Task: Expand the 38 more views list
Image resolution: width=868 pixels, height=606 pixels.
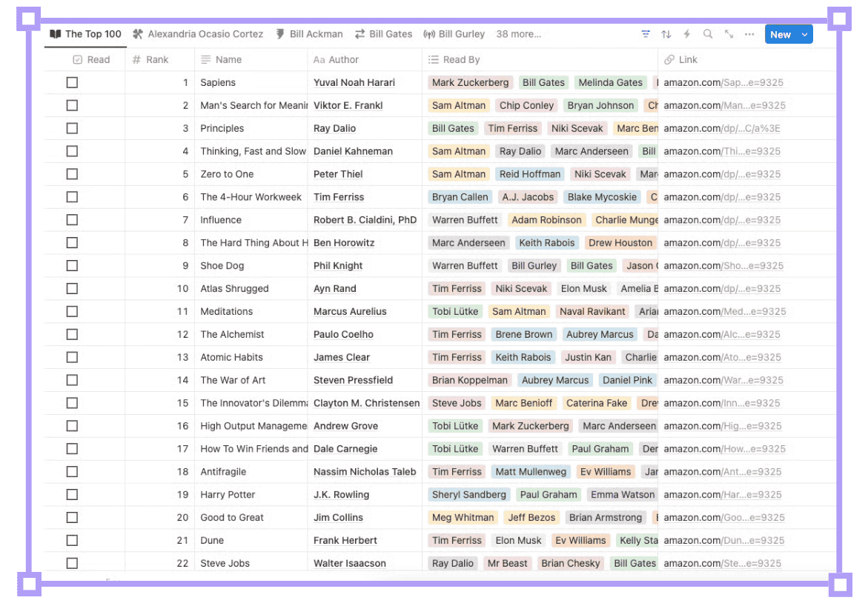Action: (519, 34)
